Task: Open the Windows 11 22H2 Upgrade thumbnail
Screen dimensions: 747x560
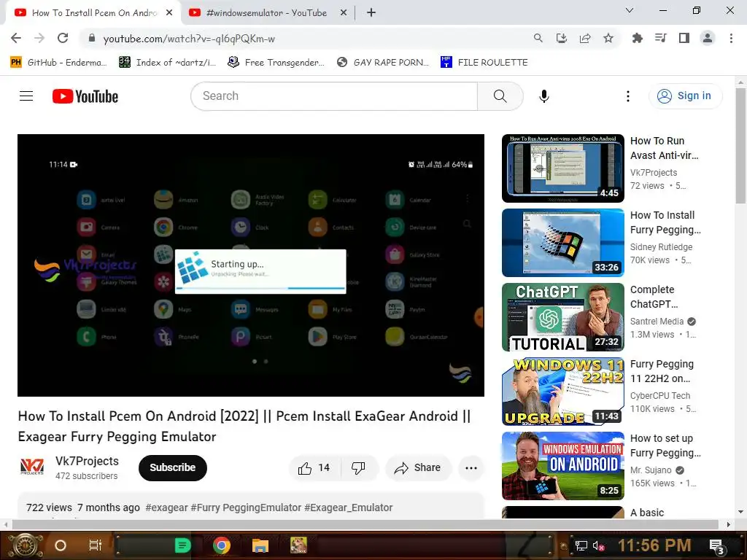Action: click(563, 392)
